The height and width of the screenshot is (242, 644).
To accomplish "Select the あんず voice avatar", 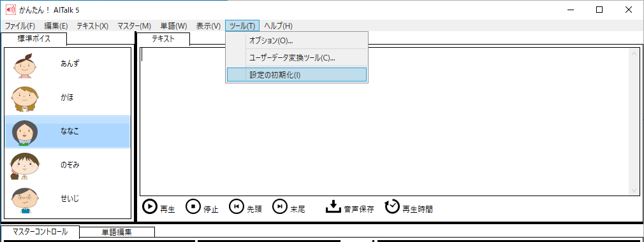I will [25, 65].
